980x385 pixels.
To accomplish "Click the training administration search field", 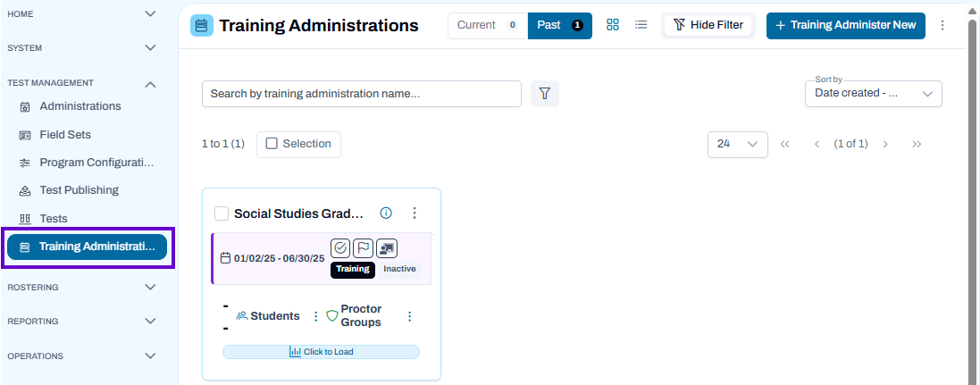I will [x=361, y=94].
